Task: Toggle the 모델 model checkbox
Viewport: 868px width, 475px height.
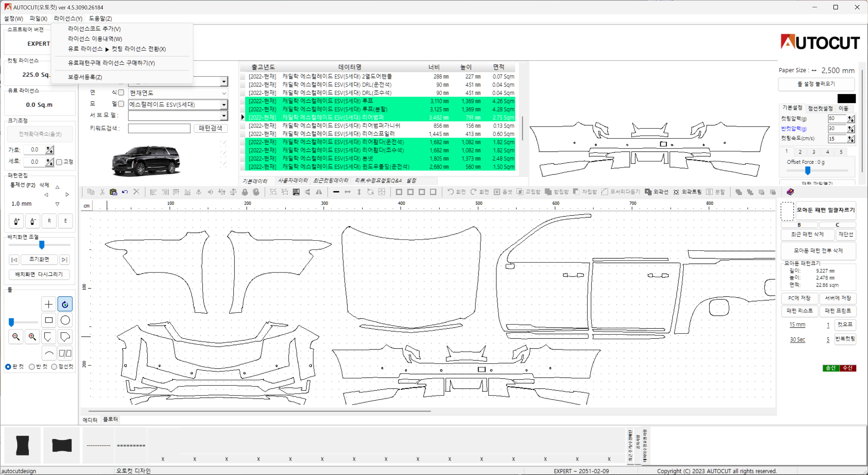Action: click(x=121, y=104)
